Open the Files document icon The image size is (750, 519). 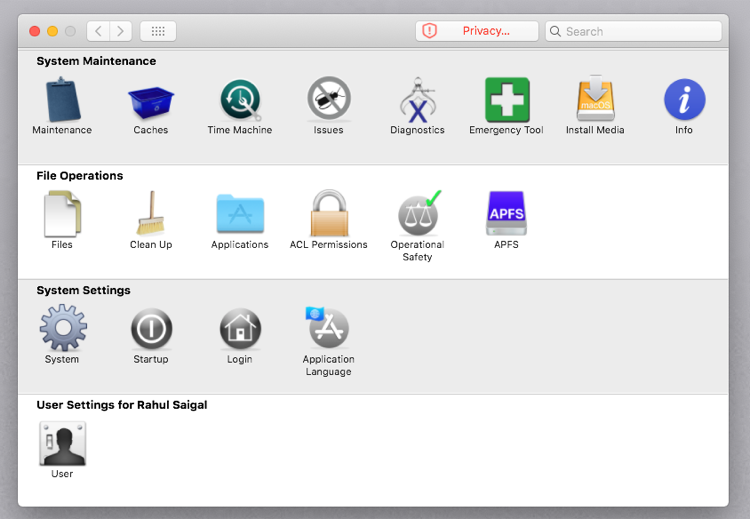pos(63,214)
